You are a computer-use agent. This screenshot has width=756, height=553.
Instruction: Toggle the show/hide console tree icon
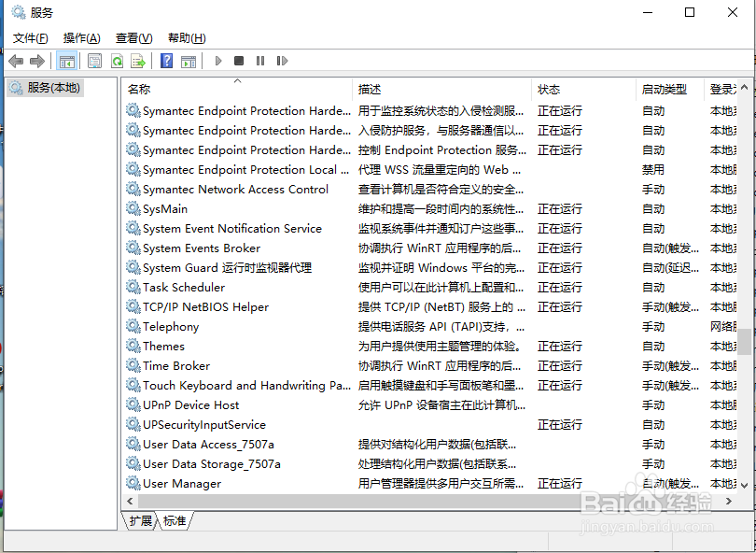tap(66, 61)
